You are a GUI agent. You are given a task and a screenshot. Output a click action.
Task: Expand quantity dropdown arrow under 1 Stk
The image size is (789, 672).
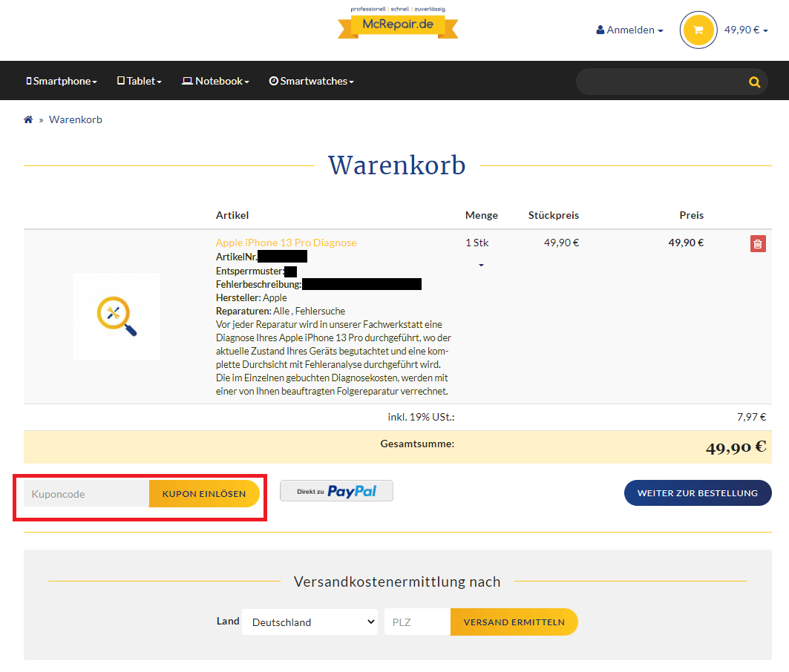[x=481, y=265]
